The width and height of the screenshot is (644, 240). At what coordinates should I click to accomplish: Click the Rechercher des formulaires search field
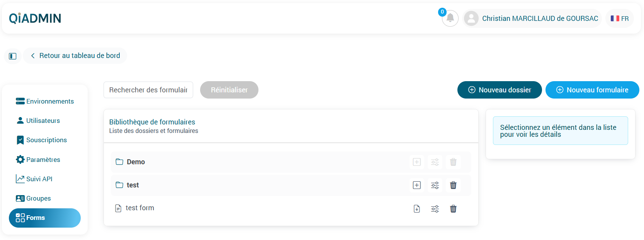pyautogui.click(x=148, y=90)
